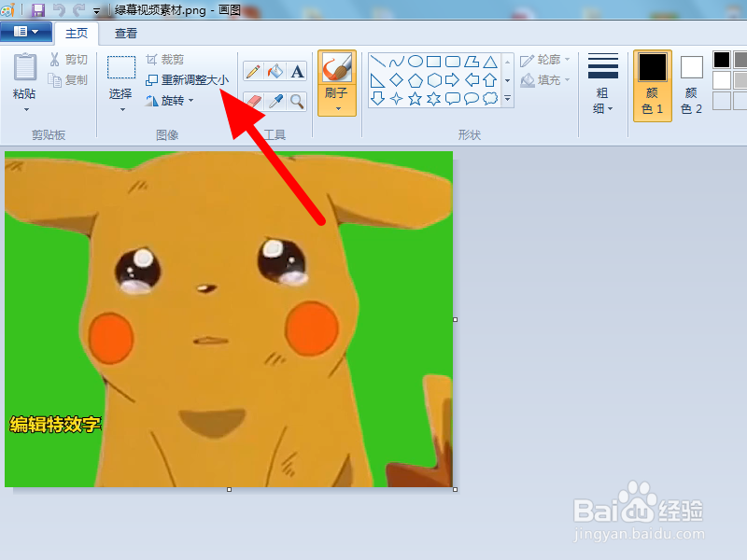The width and height of the screenshot is (747, 560).
Task: Click the Copy (复制) button
Action: pos(68,80)
